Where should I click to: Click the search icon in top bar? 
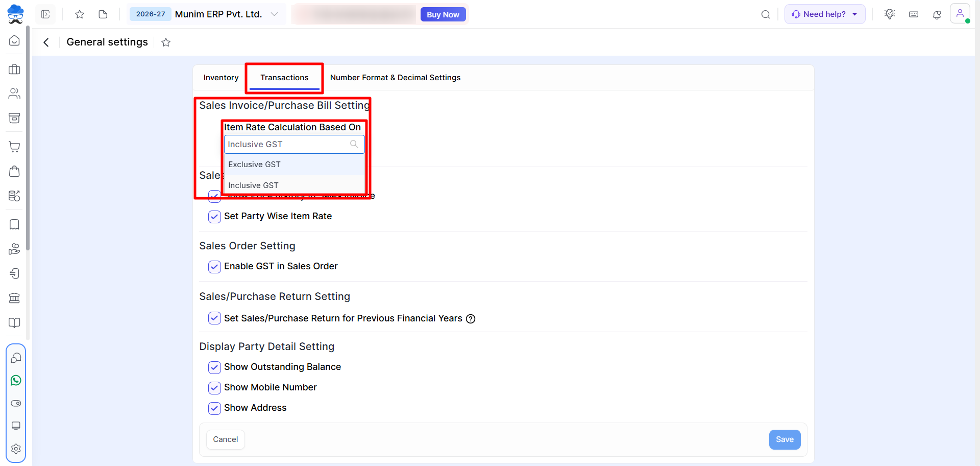tap(766, 14)
